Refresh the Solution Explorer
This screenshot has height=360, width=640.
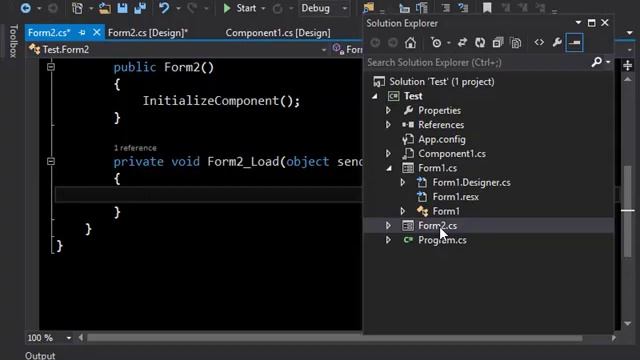point(480,42)
